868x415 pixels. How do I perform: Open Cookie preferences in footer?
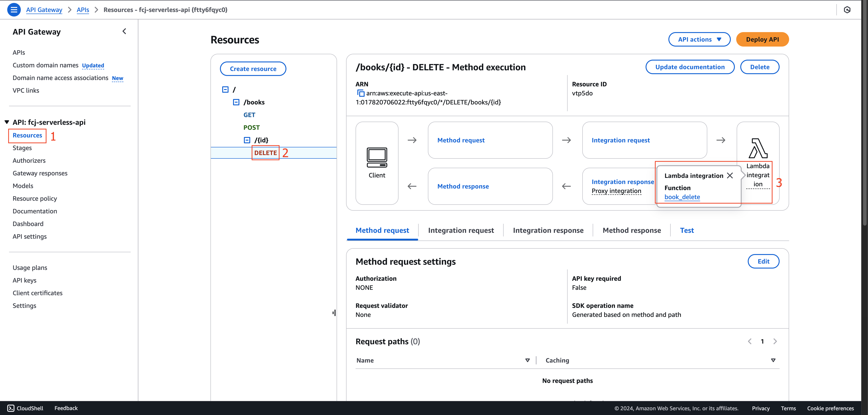[830, 408]
